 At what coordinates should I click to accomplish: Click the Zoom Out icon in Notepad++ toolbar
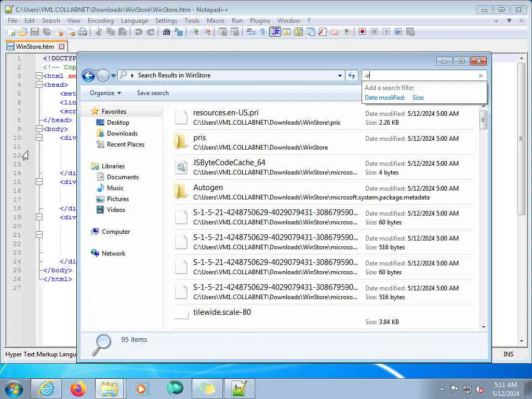(x=207, y=32)
